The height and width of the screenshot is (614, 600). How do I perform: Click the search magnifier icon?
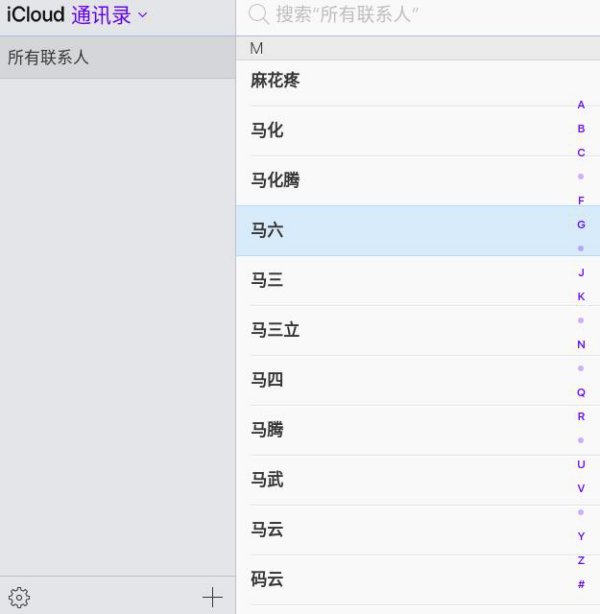point(258,14)
